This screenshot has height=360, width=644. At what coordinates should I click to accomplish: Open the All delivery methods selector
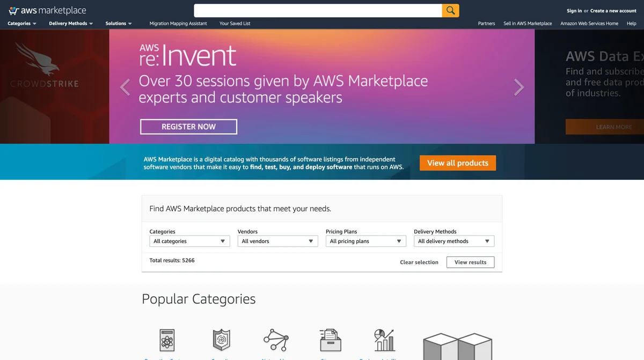click(453, 241)
